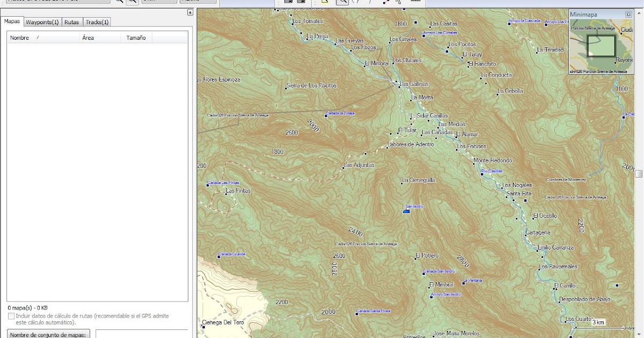644x338 pixels.
Task: Click the Los Encinos map label
Action: click(472, 146)
